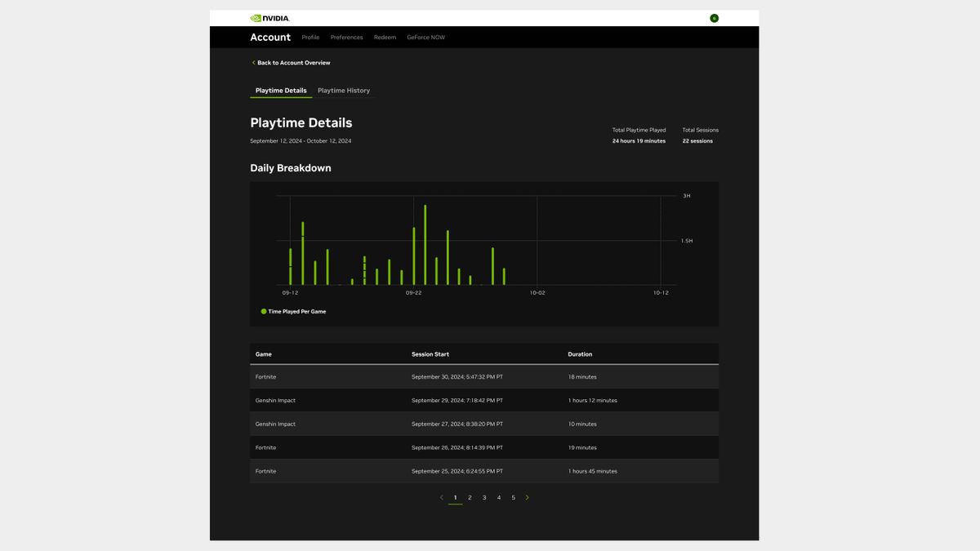This screenshot has height=551, width=980.
Task: Open the Profile navigation item
Action: pos(310,37)
